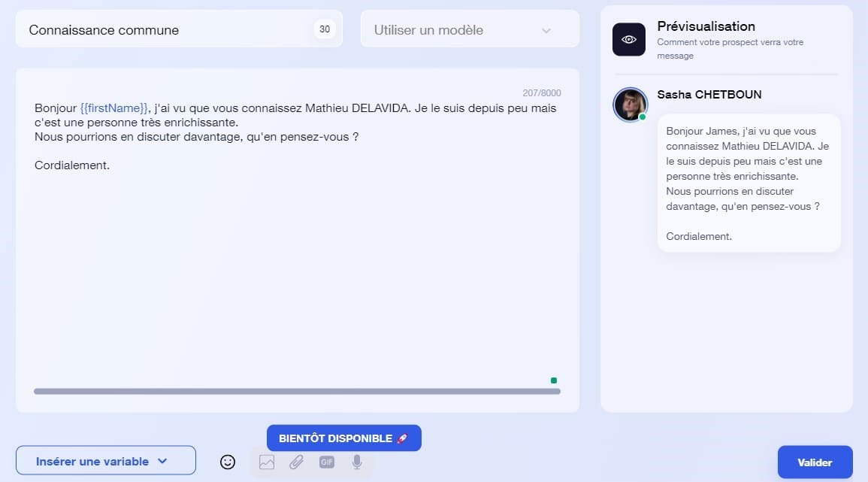The image size is (868, 482).
Task: Toggle the preview message visibility
Action: tap(628, 38)
